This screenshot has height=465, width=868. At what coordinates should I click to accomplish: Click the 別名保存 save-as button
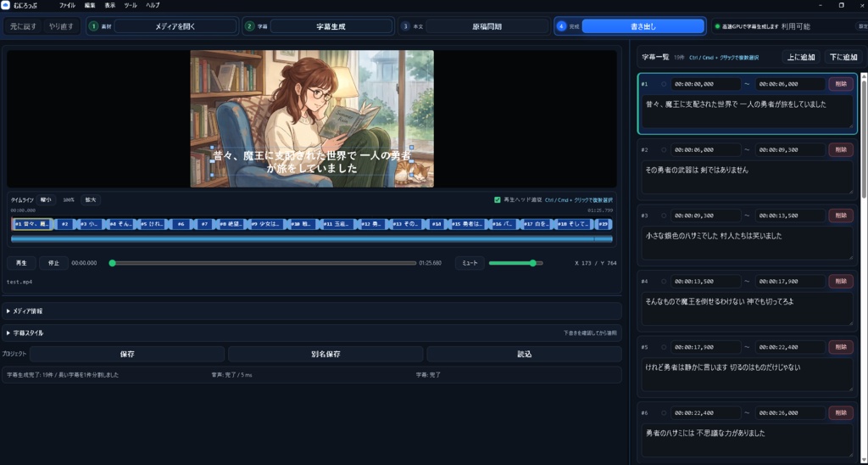coord(325,354)
